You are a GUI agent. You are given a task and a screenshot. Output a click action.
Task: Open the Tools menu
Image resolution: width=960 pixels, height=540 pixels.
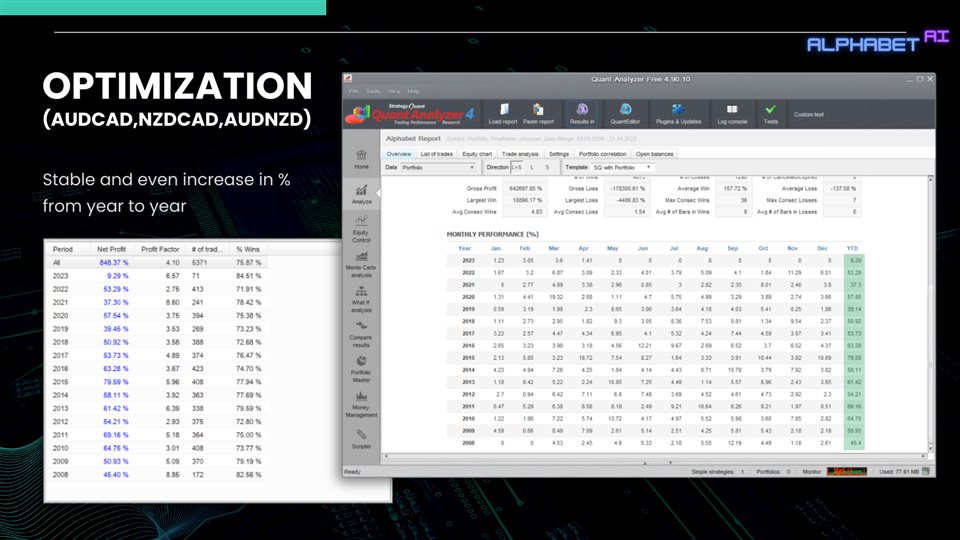373,91
